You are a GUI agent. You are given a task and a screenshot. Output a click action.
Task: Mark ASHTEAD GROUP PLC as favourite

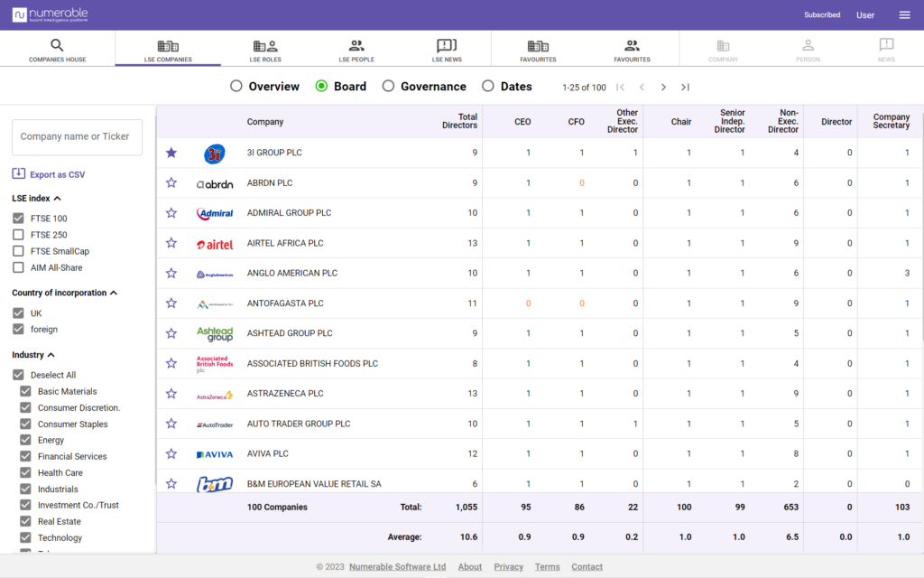click(x=171, y=333)
